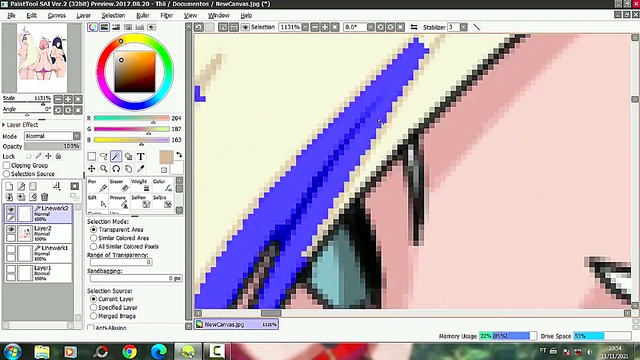Adjust the red R color slider
640x360 pixels.
(x=131, y=118)
